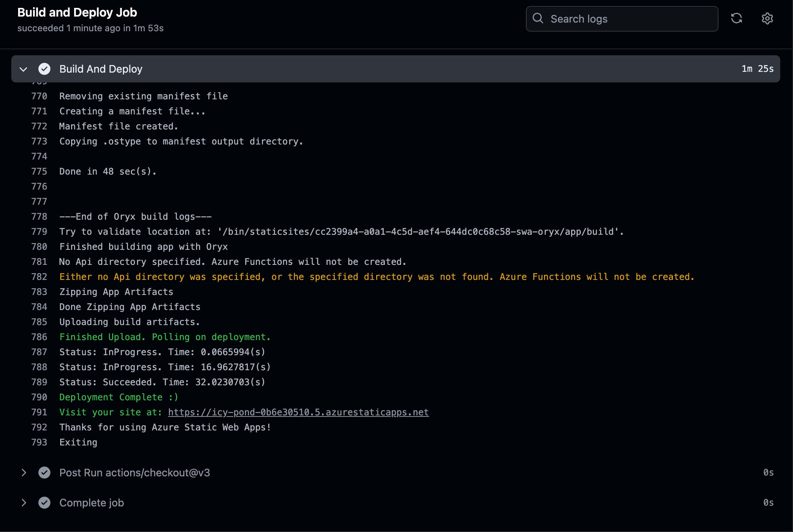Screen dimensions: 793x532
Task: Expand the Complete job step
Action: click(x=24, y=503)
